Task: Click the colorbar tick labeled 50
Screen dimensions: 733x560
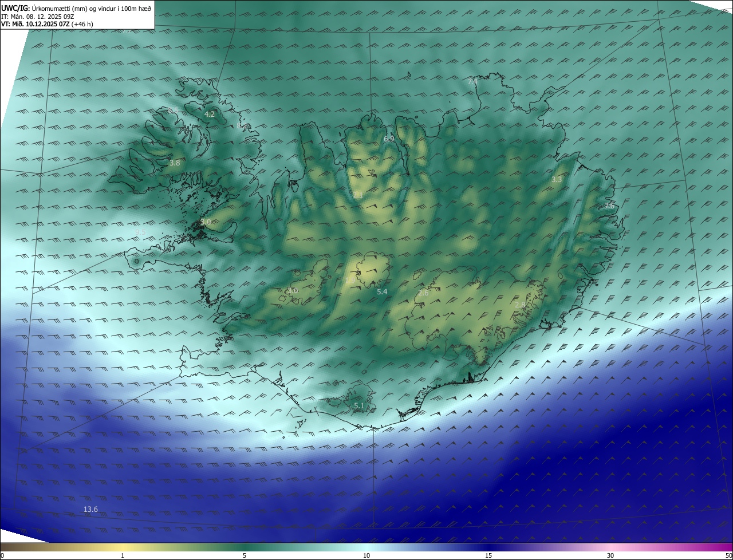Action: [728, 555]
